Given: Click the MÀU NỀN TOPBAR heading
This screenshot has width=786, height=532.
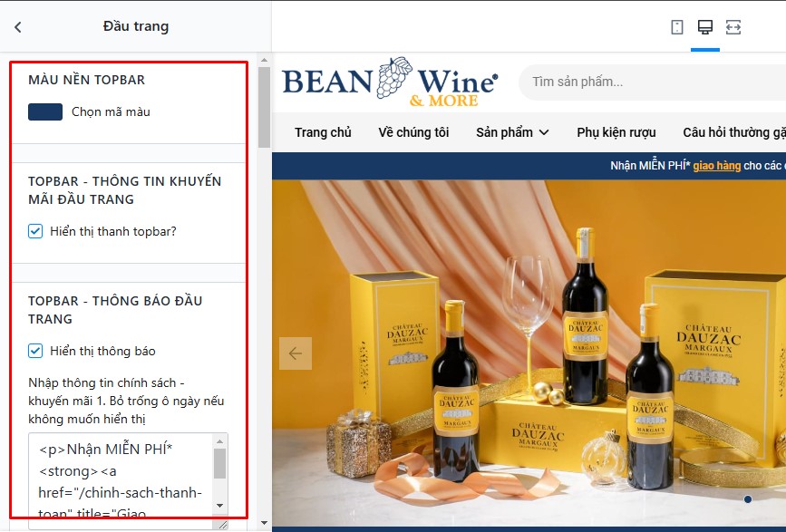Looking at the screenshot, I should click(86, 80).
